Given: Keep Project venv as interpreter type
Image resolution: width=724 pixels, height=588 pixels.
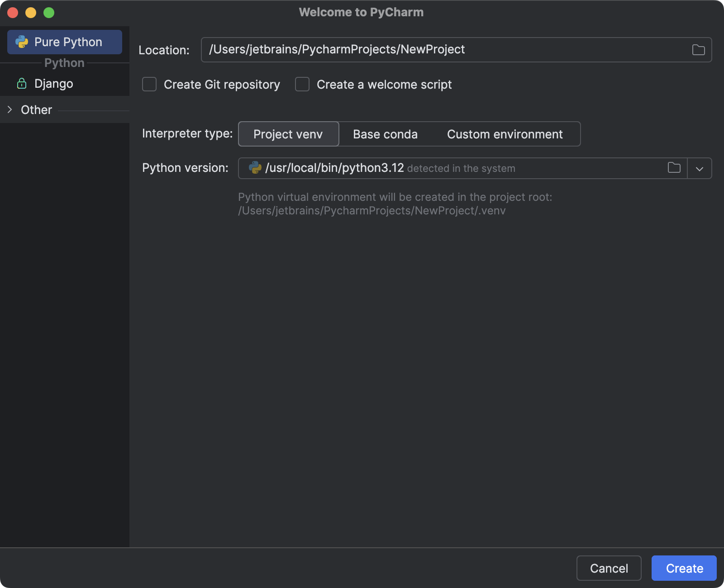Looking at the screenshot, I should click(288, 134).
